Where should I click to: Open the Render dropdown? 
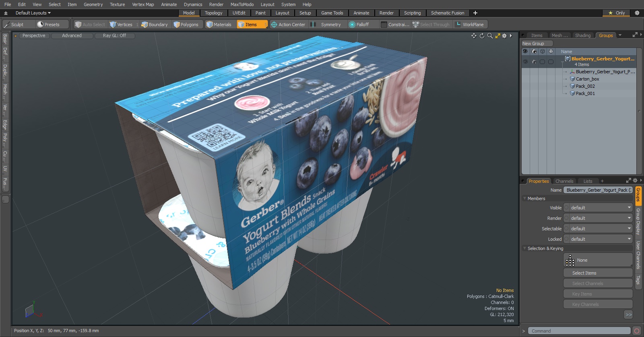coord(601,218)
